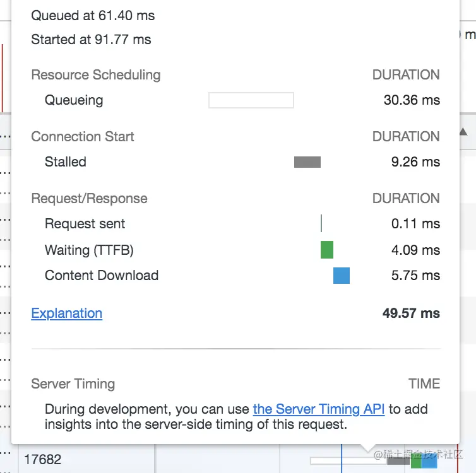This screenshot has width=476, height=473.
Task: Click the Started at 91.77 ms text
Action: [91, 40]
